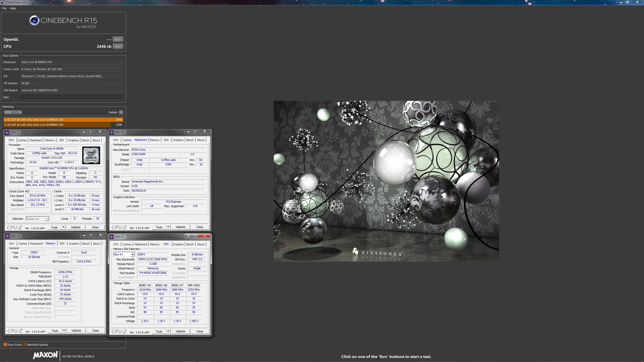Open About tab in top-left CPU-Z window
This screenshot has height=362, width=644.
[x=96, y=140]
